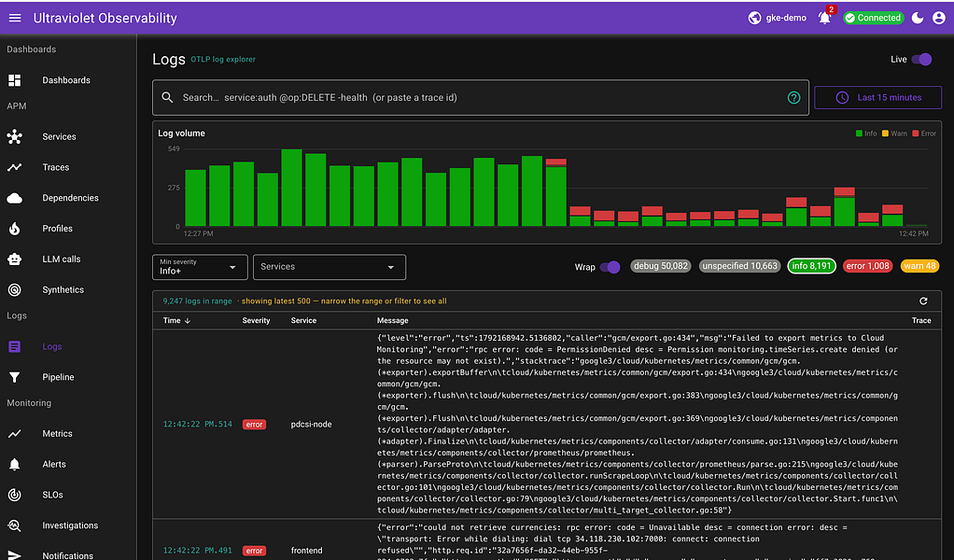Toggle the Live streaming switch

pos(921,59)
